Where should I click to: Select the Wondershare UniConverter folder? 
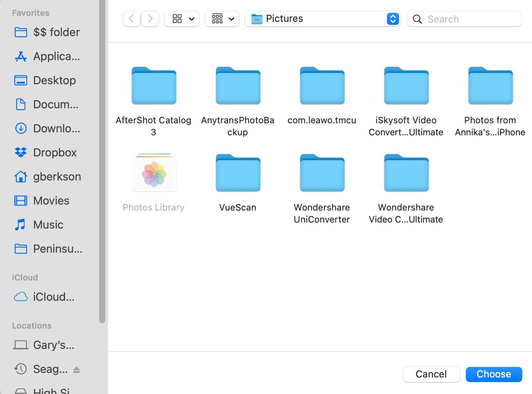pyautogui.click(x=322, y=189)
